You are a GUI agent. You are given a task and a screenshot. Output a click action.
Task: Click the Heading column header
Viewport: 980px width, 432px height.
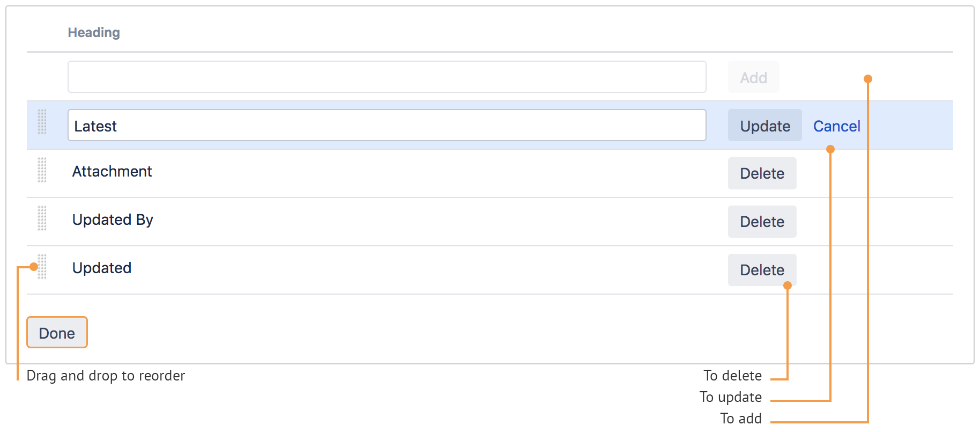pos(94,32)
